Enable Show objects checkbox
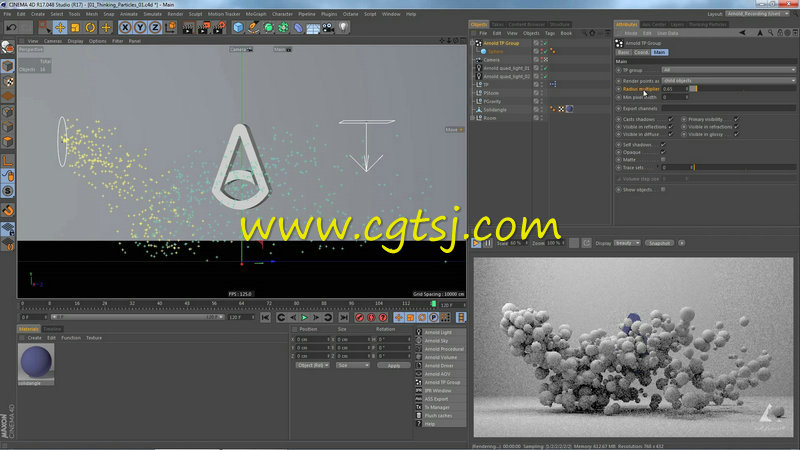 (x=663, y=189)
